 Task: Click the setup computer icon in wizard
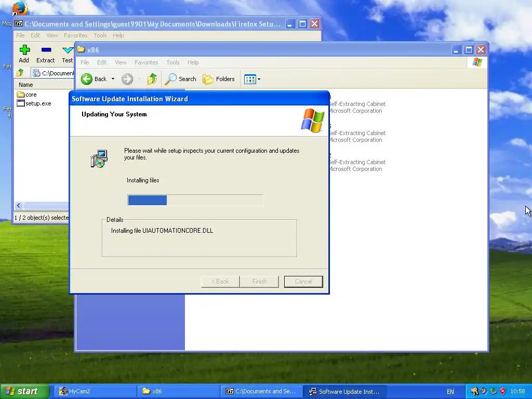click(x=99, y=159)
